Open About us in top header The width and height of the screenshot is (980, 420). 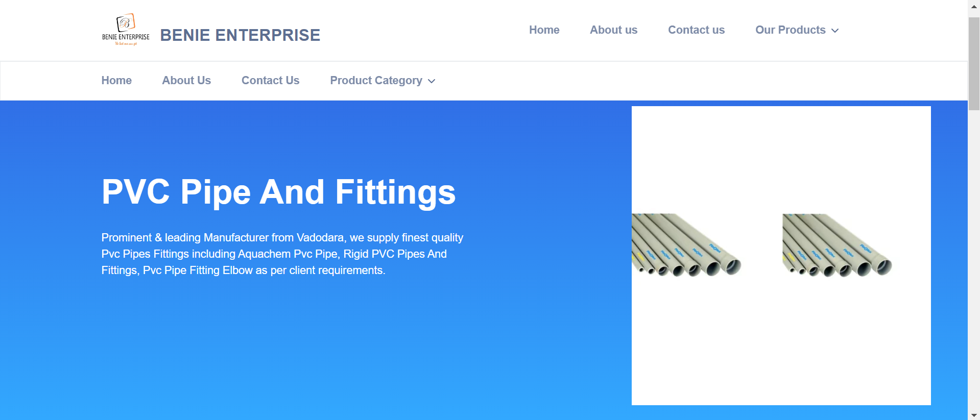613,30
